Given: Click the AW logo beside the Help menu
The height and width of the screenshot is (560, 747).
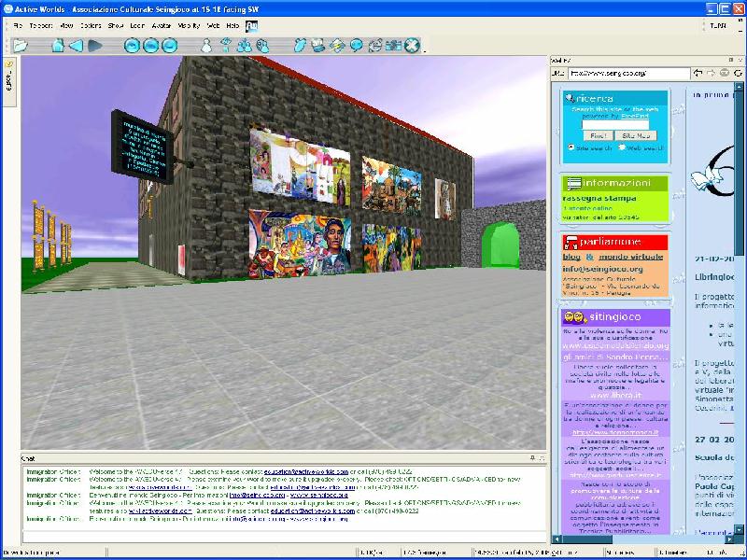Looking at the screenshot, I should [x=251, y=26].
